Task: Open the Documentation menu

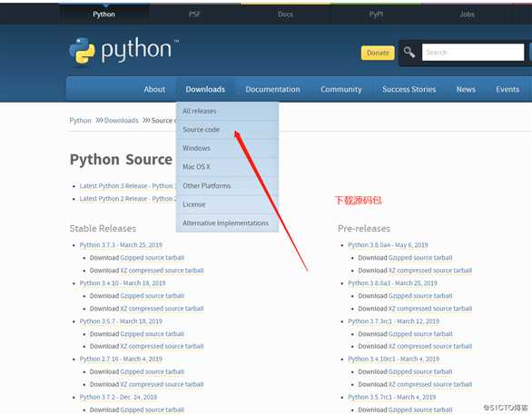Action: point(272,89)
